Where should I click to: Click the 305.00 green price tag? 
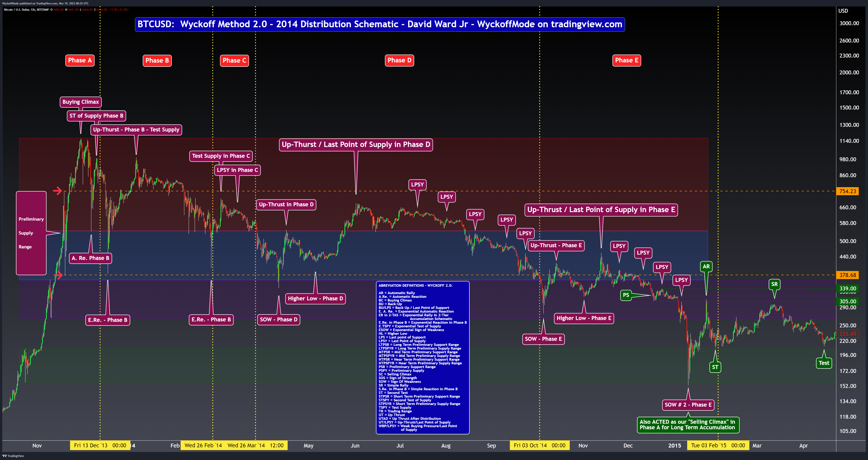coord(847,301)
